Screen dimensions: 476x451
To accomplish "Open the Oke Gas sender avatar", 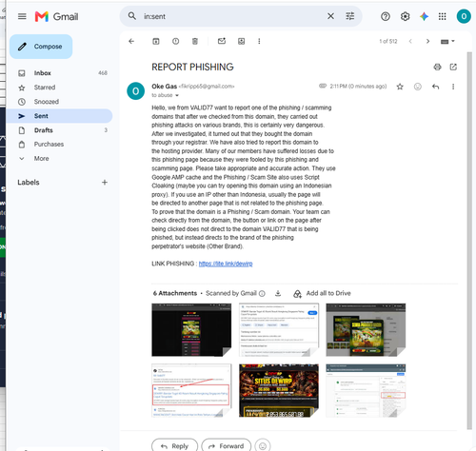I will click(x=135, y=91).
